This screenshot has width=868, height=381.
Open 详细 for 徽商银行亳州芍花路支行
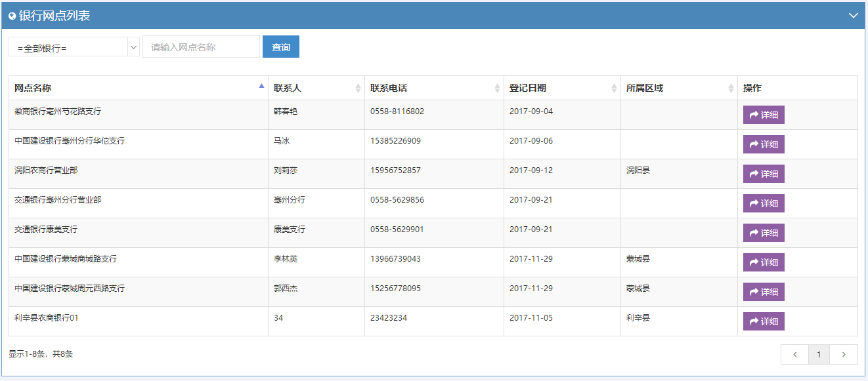coord(764,115)
